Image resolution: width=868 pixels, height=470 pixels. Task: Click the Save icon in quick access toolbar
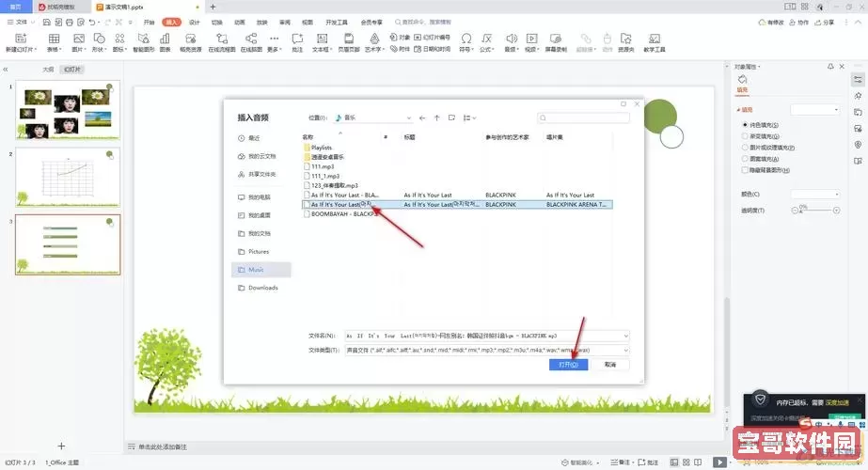(x=46, y=23)
